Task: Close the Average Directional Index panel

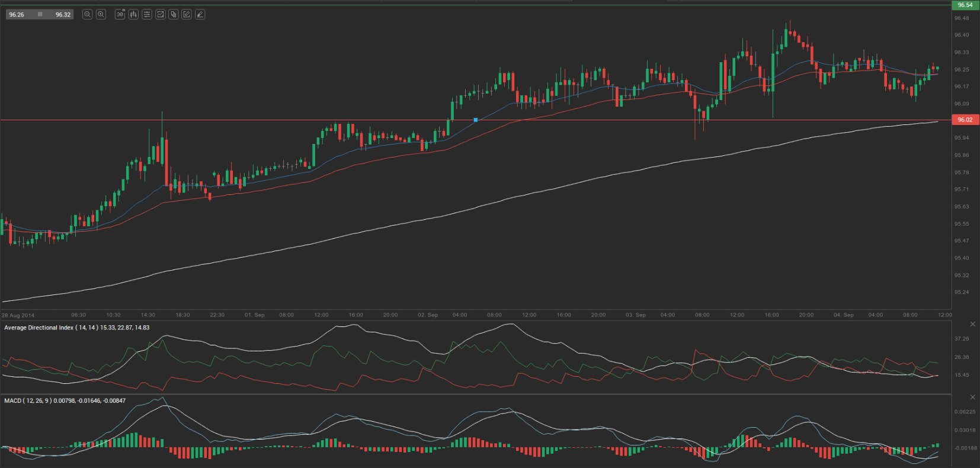Action: point(972,324)
